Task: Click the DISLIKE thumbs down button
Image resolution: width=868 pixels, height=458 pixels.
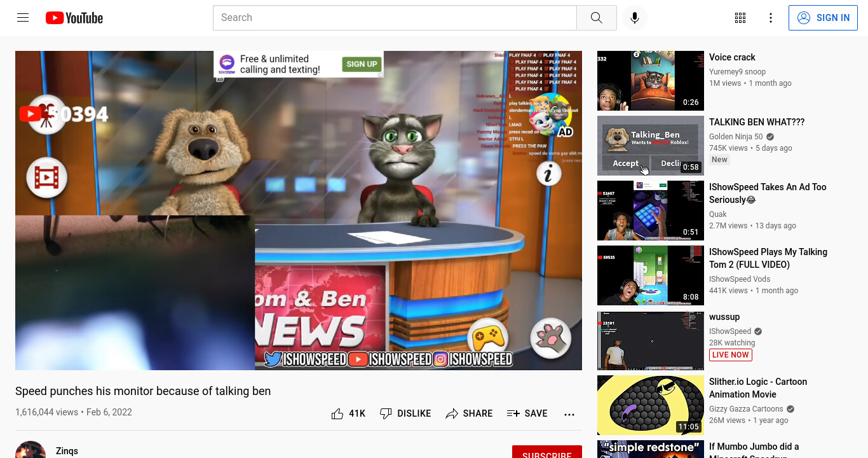Action: [x=405, y=413]
